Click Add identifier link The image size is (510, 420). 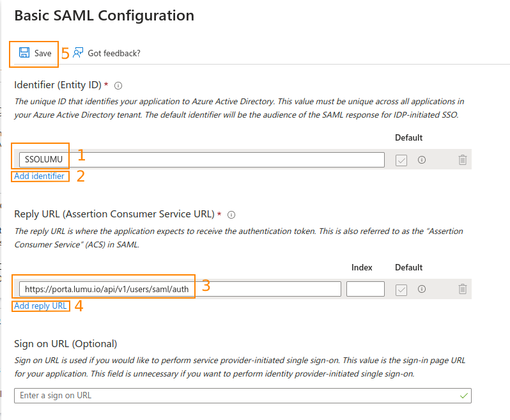pyautogui.click(x=39, y=176)
